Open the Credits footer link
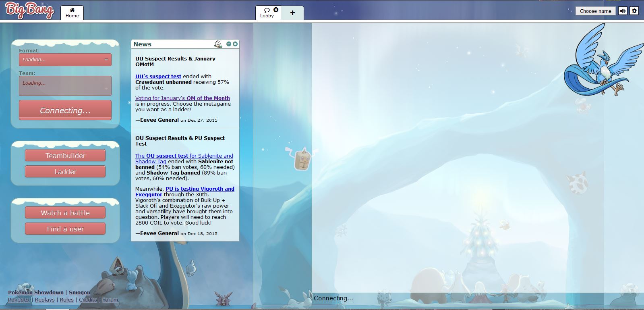Viewport: 644px width, 310px height. pyautogui.click(x=88, y=300)
